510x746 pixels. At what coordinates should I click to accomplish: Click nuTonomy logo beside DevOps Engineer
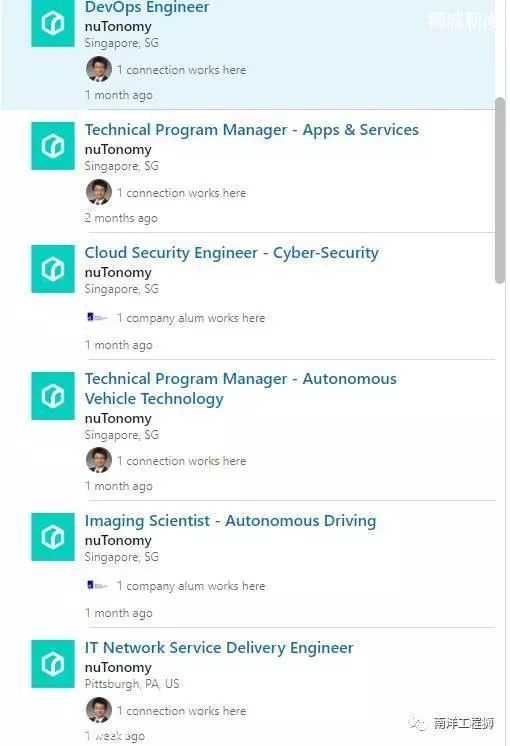point(53,23)
